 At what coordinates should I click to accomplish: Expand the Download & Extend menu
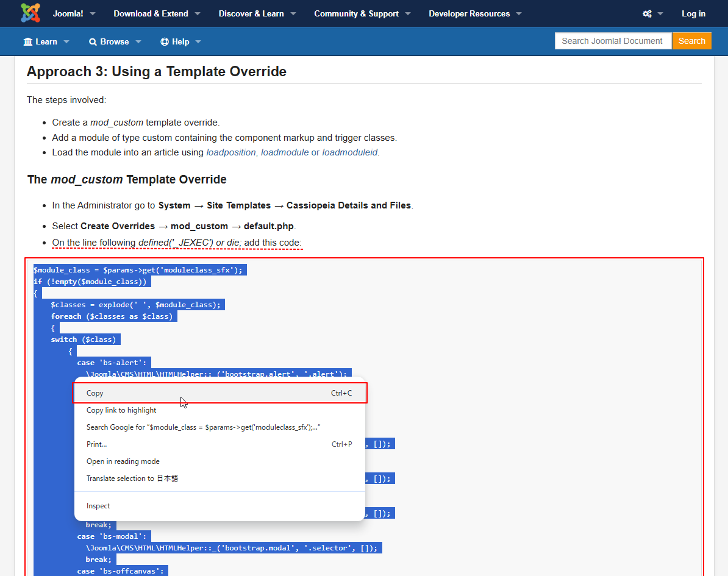click(157, 13)
